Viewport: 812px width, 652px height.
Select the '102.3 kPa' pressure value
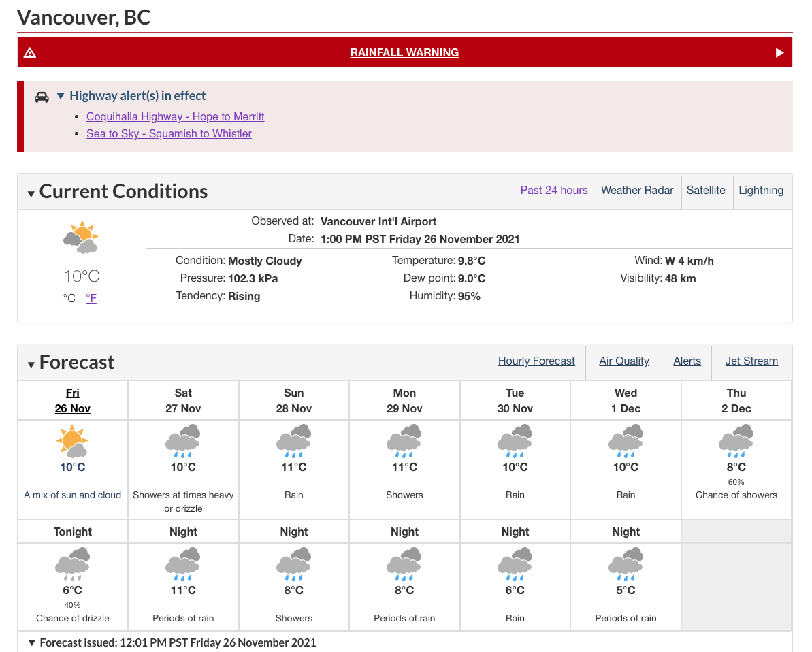click(253, 278)
